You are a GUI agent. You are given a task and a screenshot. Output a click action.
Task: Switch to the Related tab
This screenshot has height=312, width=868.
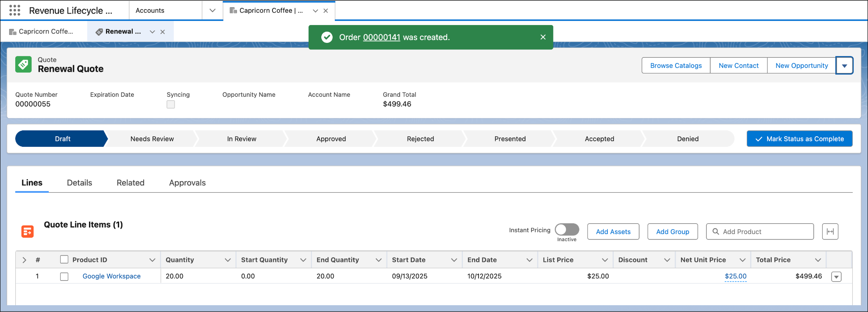click(131, 183)
